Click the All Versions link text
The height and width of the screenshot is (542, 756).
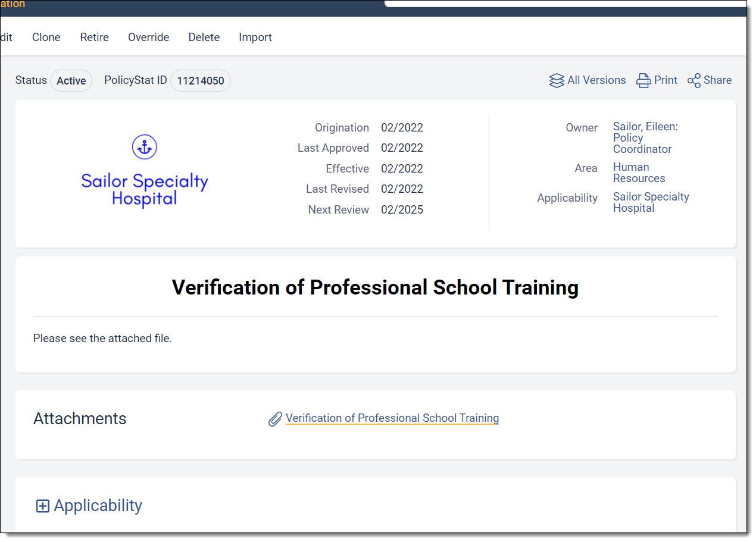[x=596, y=80]
